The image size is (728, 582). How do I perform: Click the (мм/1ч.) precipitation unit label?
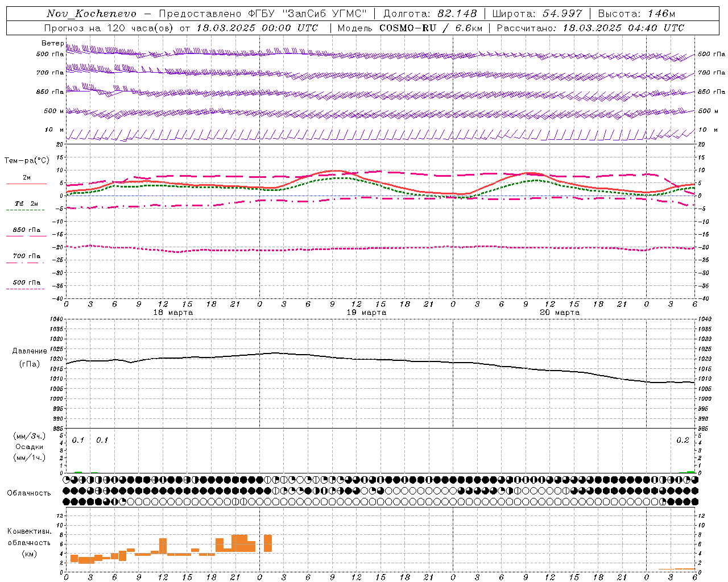(30, 458)
